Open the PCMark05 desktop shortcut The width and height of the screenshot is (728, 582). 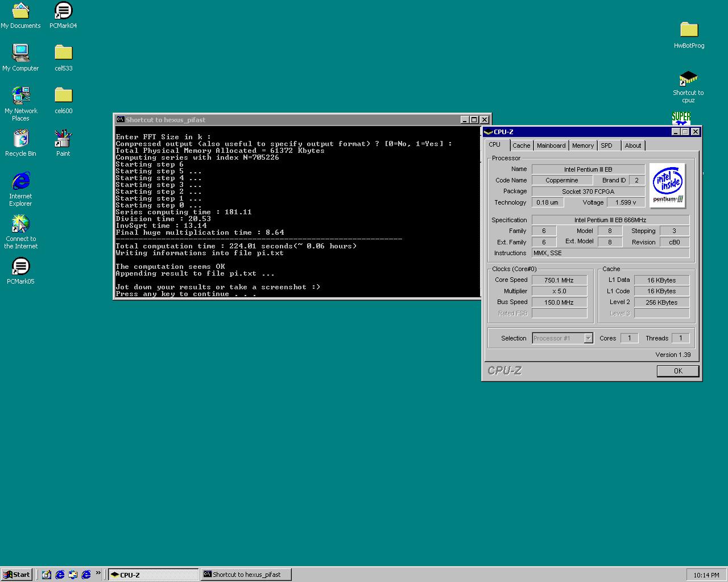click(x=20, y=271)
